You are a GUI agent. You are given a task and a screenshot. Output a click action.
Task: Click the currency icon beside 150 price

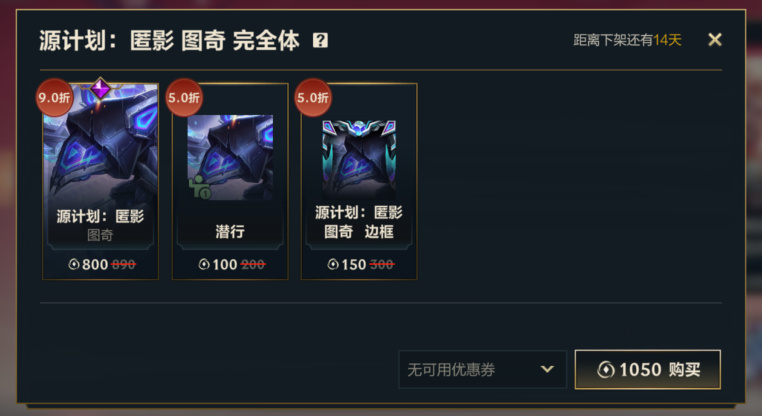[x=333, y=264]
